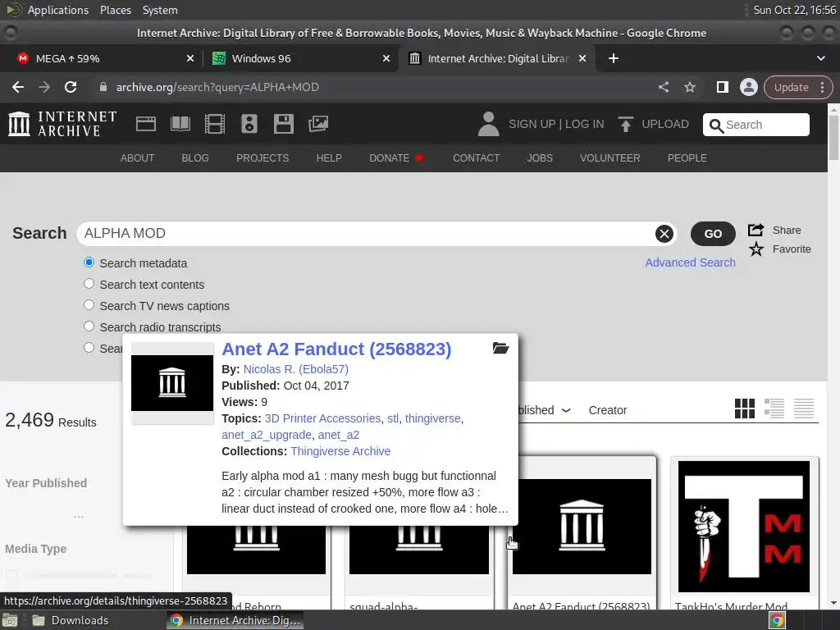Open the ABOUT nav item
This screenshot has height=630, width=840.
tap(137, 158)
